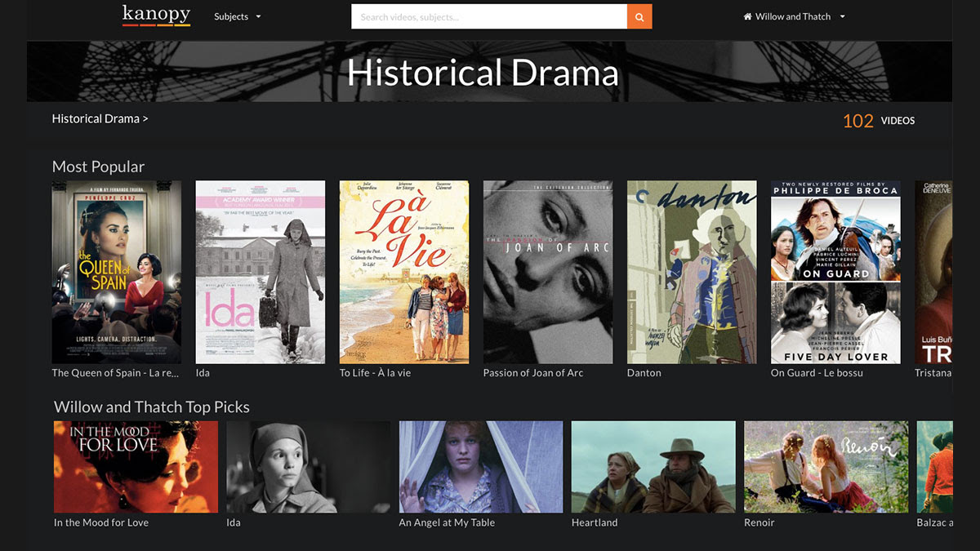Click the 'An Angel at My Table' title
The width and height of the screenshot is (980, 551).
click(x=447, y=522)
